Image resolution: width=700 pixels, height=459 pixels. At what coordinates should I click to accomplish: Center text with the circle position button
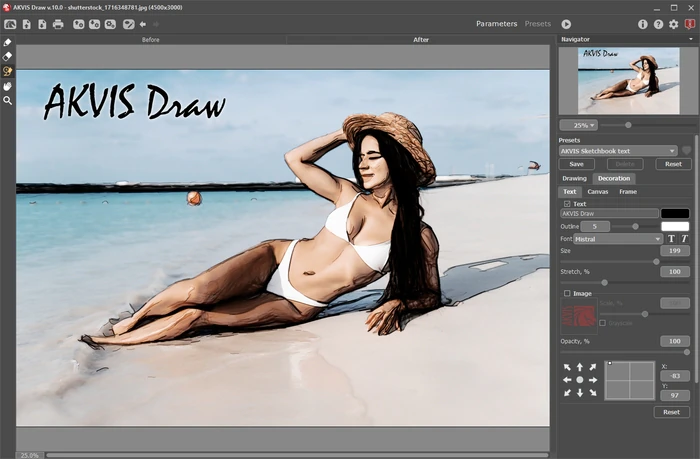(579, 380)
